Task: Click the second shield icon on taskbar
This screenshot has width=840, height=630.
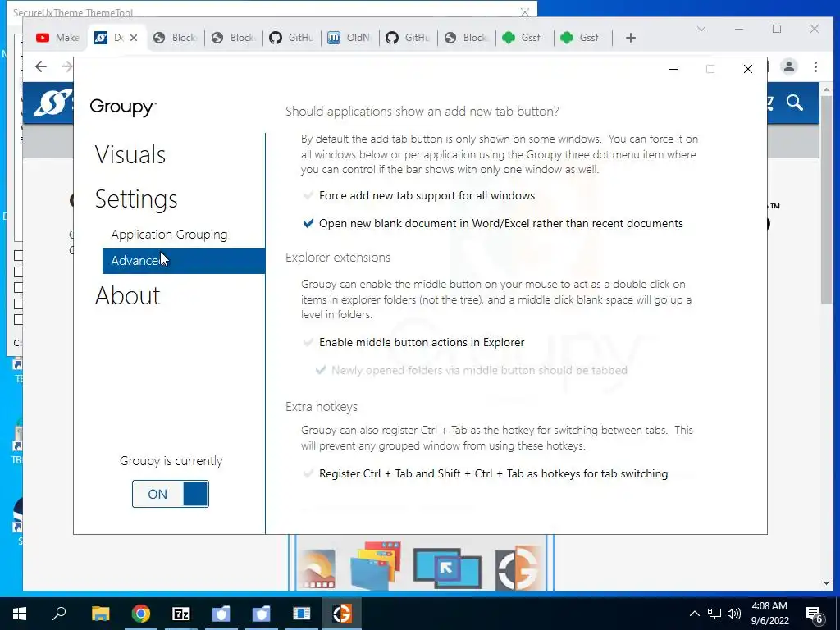Action: click(262, 614)
